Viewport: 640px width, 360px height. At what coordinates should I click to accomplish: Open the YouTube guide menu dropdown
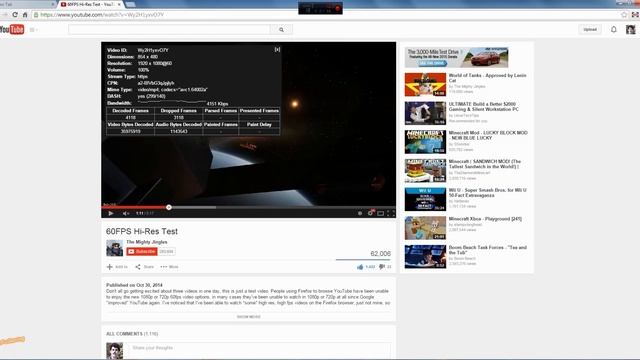point(33,29)
